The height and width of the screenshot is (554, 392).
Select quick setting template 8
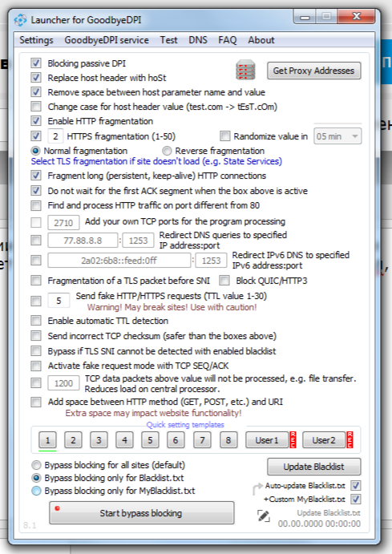tap(228, 440)
